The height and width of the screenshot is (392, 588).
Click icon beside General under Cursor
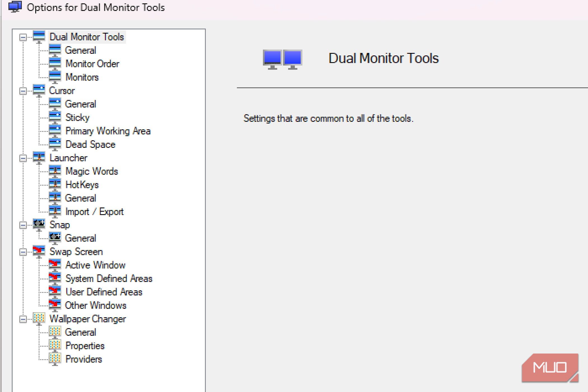55,104
